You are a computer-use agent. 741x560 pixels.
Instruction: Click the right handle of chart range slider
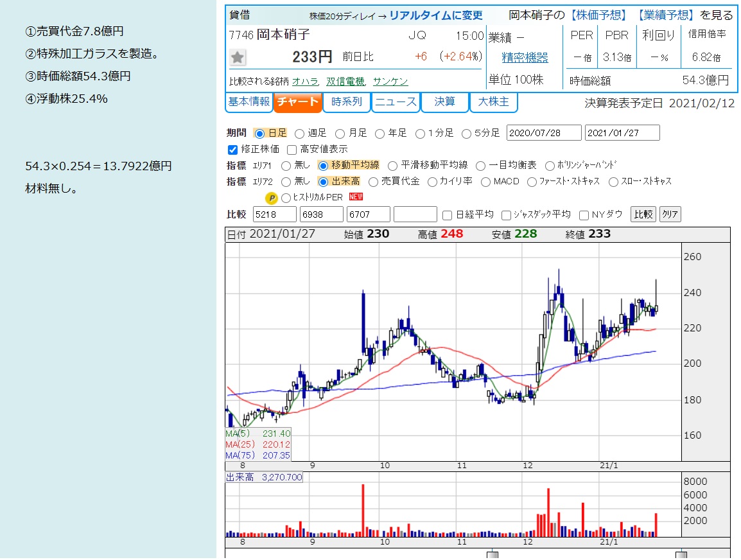681,555
